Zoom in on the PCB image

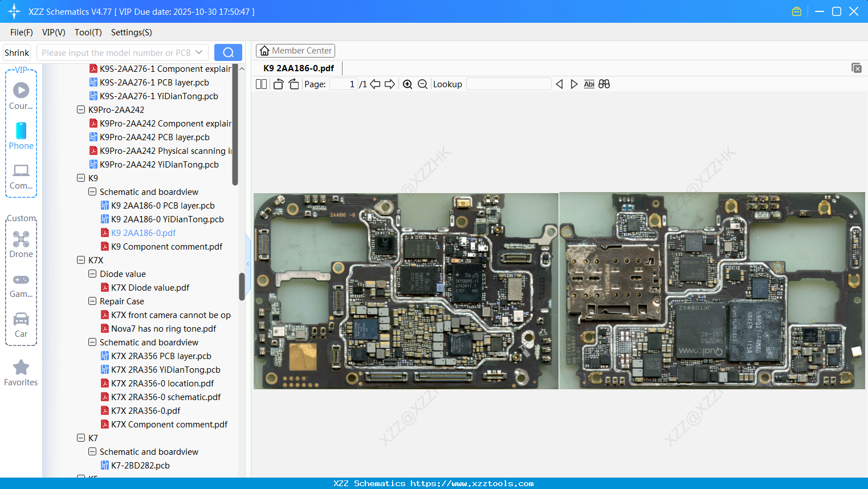pyautogui.click(x=407, y=84)
